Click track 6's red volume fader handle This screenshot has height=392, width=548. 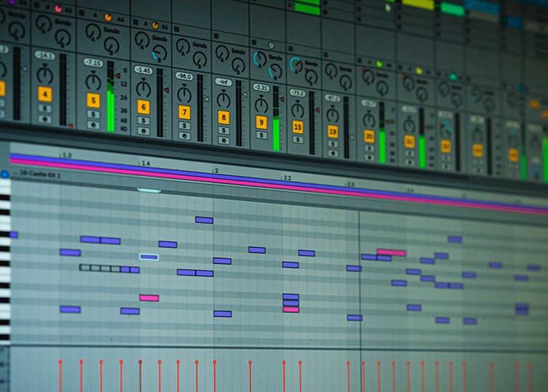pos(167,90)
